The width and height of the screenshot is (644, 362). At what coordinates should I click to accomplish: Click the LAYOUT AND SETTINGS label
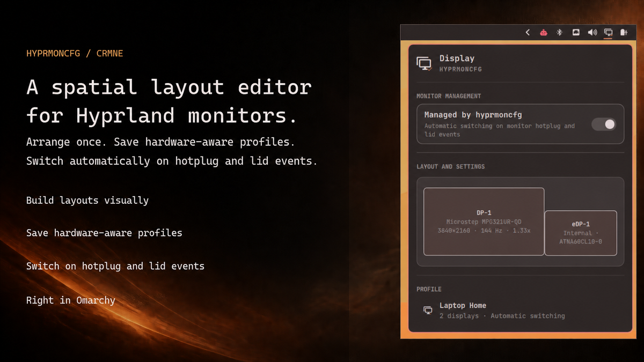[x=450, y=167]
